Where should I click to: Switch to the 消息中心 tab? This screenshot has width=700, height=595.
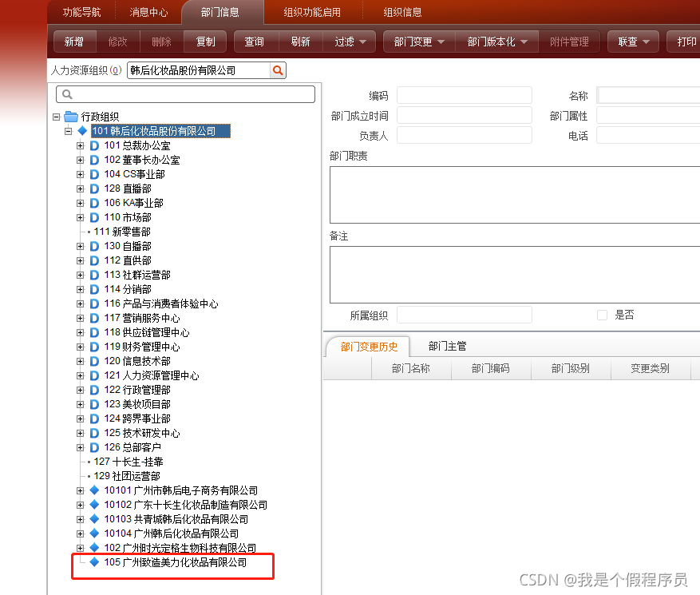pos(148,12)
